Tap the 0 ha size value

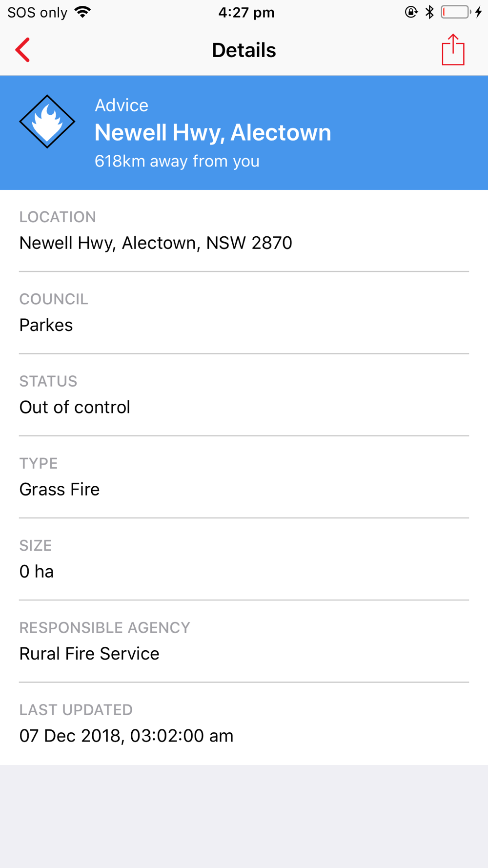(37, 571)
